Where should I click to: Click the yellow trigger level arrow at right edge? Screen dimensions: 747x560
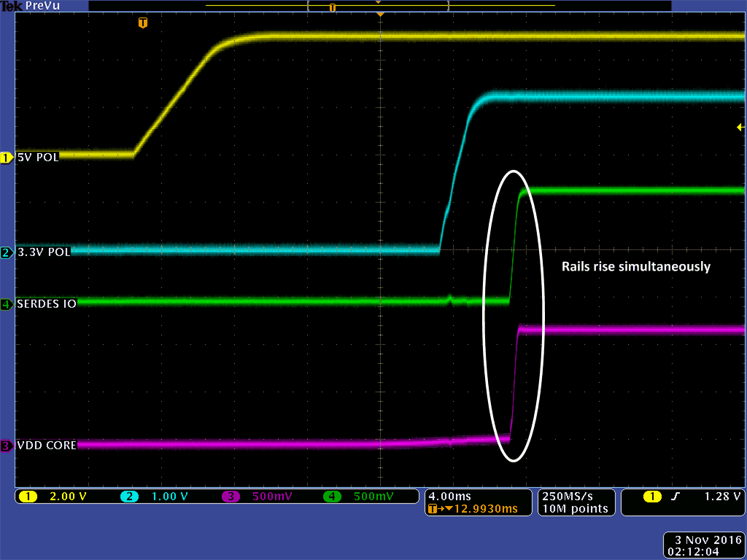click(x=740, y=127)
